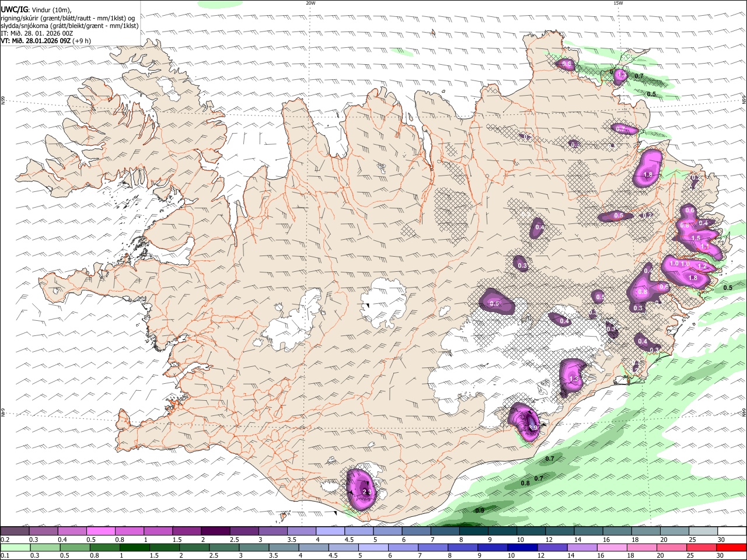The height and width of the screenshot is (560, 747).
Task: Pick the dark teal 8 mm snow legend swatch
Action: pyautogui.click(x=473, y=531)
